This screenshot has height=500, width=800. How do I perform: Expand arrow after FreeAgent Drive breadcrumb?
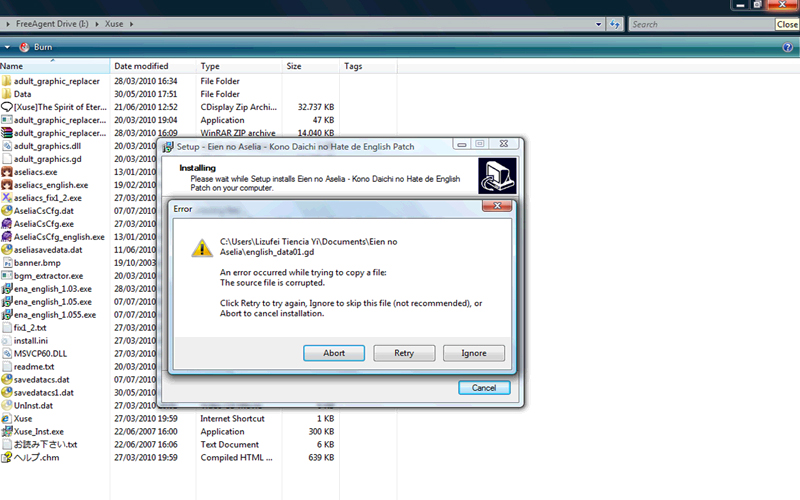[x=96, y=24]
